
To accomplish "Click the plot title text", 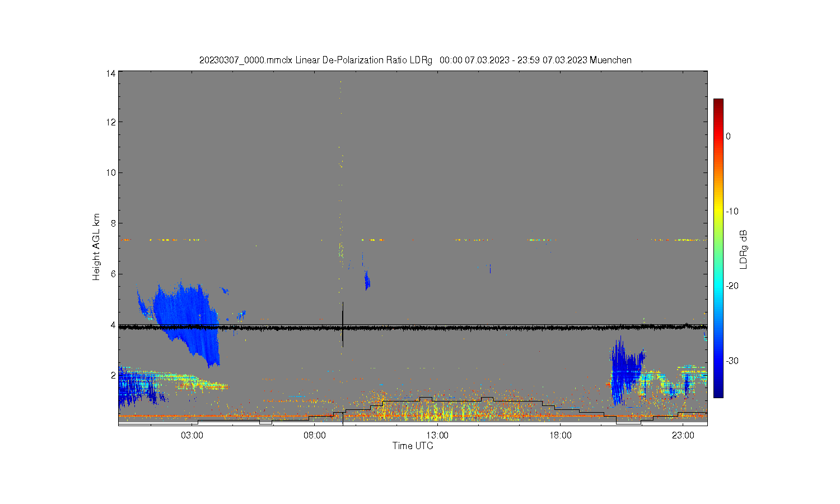I will click(415, 60).
